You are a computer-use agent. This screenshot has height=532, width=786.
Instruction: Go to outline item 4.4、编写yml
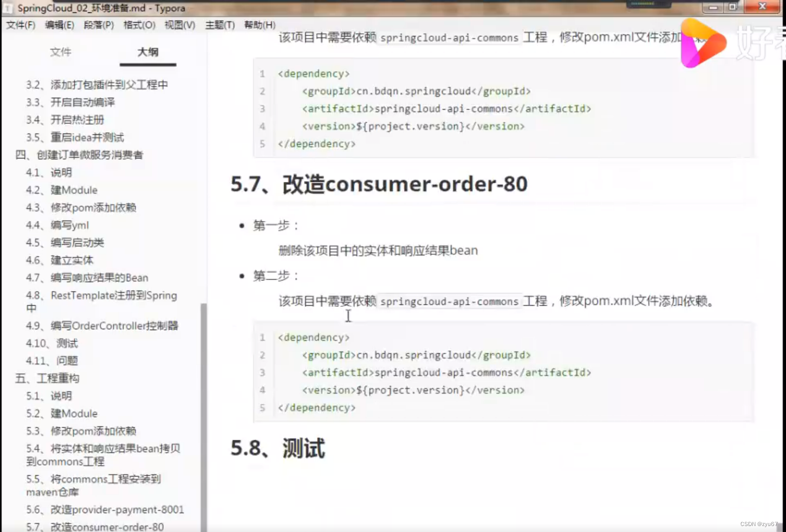[x=57, y=225]
